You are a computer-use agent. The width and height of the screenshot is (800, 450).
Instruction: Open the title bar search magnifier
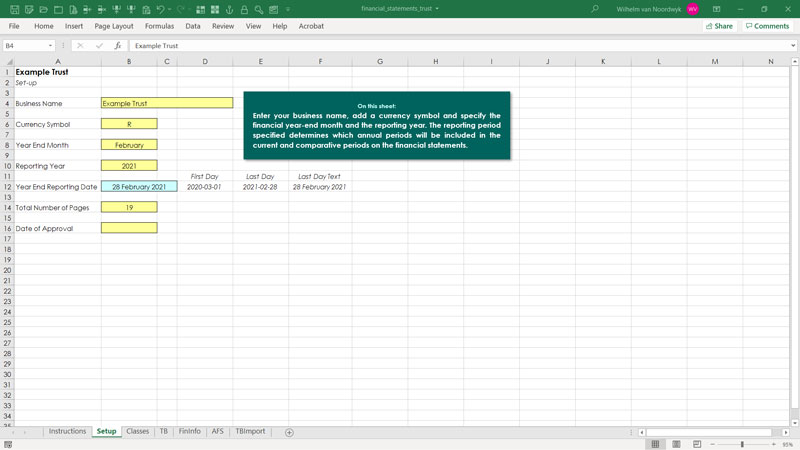coord(595,9)
